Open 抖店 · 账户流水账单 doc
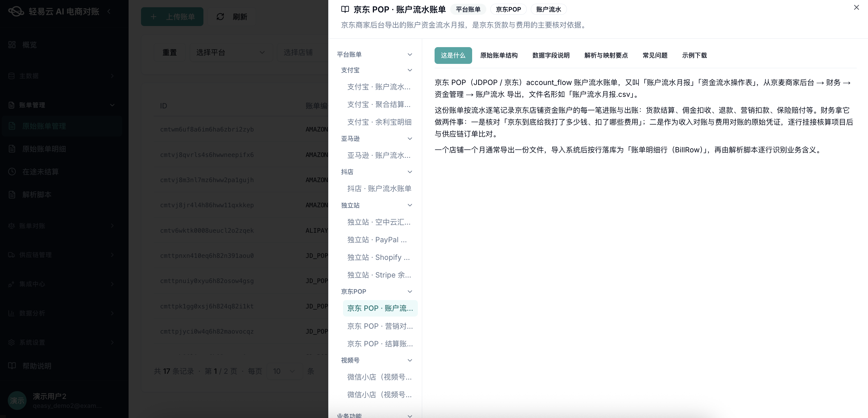Viewport: 868px width, 418px height. [x=379, y=189]
